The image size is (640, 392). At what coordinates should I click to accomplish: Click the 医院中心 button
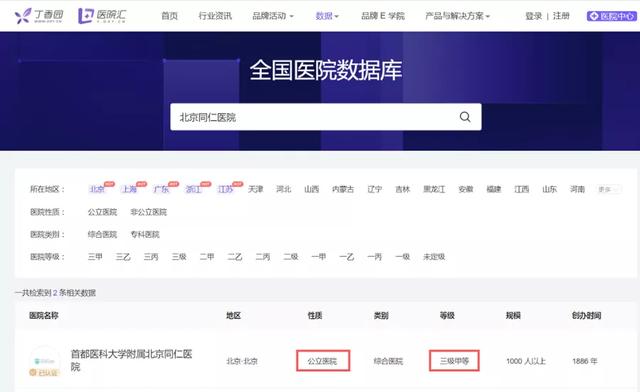[x=611, y=16]
